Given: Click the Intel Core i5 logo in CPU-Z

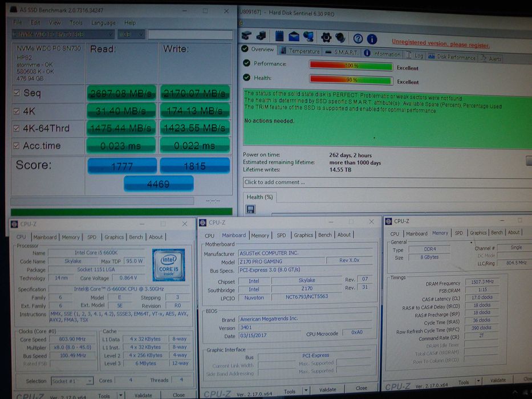Looking at the screenshot, I should 169,265.
